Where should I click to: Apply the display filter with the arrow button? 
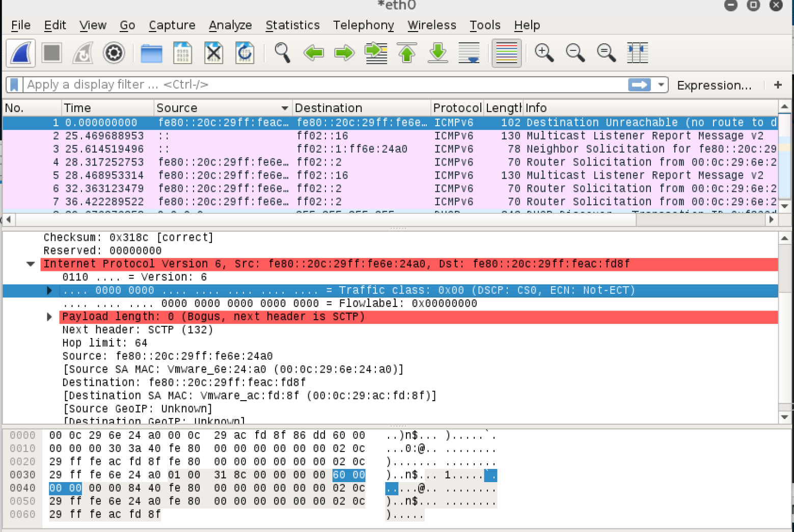pos(639,85)
